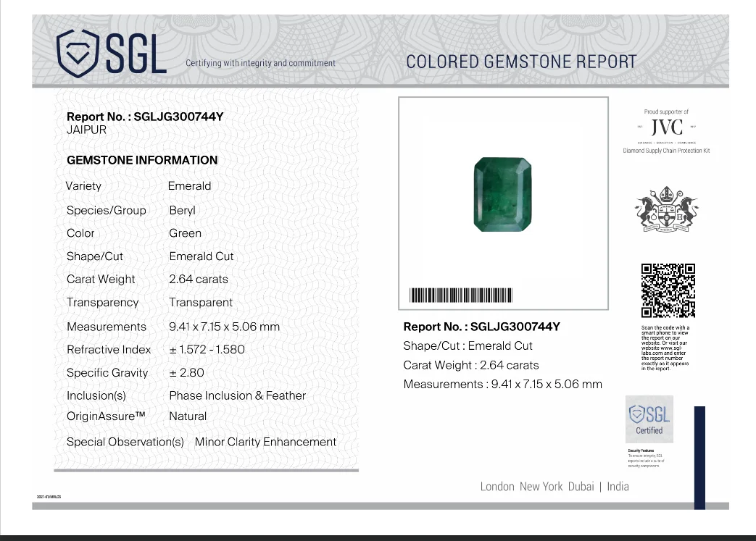
Task: Click the Special Observation(s) label
Action: (x=125, y=443)
